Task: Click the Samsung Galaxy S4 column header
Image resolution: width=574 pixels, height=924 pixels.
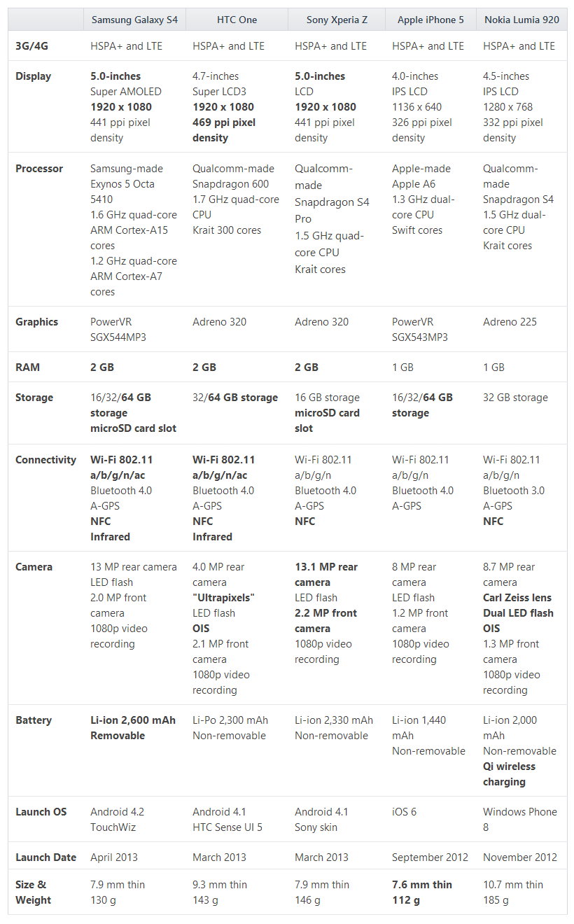Action: 134,20
